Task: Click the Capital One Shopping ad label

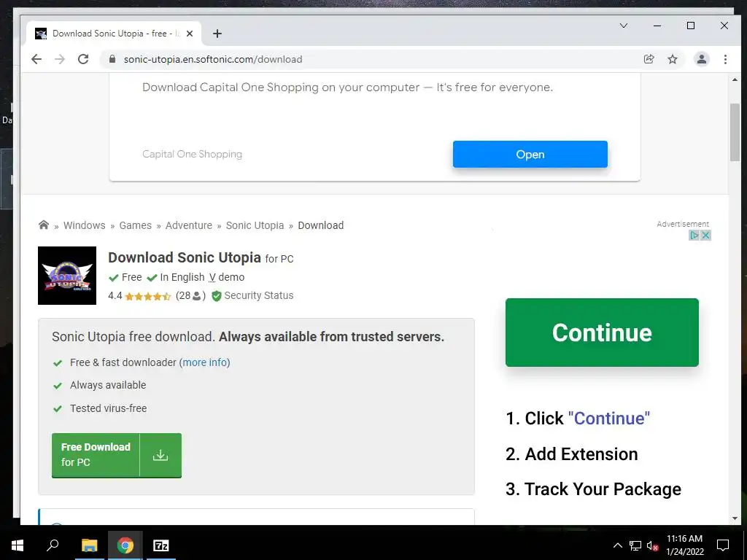Action: [192, 155]
